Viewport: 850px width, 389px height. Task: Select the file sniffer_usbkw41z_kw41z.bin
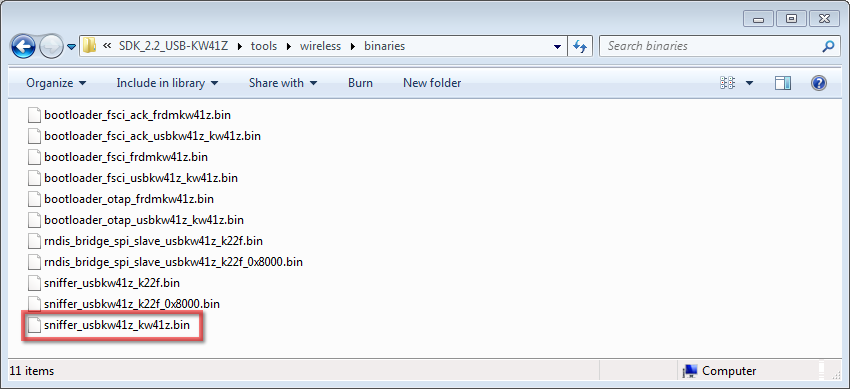click(117, 325)
